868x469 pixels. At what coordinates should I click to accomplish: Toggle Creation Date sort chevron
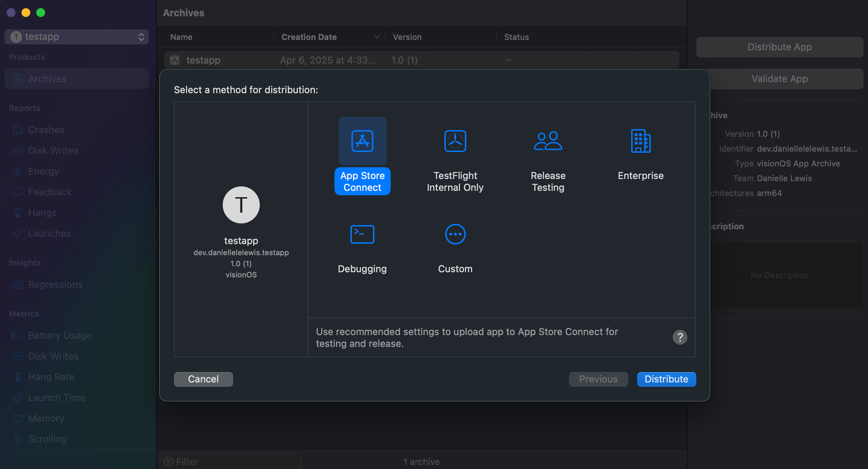[377, 37]
